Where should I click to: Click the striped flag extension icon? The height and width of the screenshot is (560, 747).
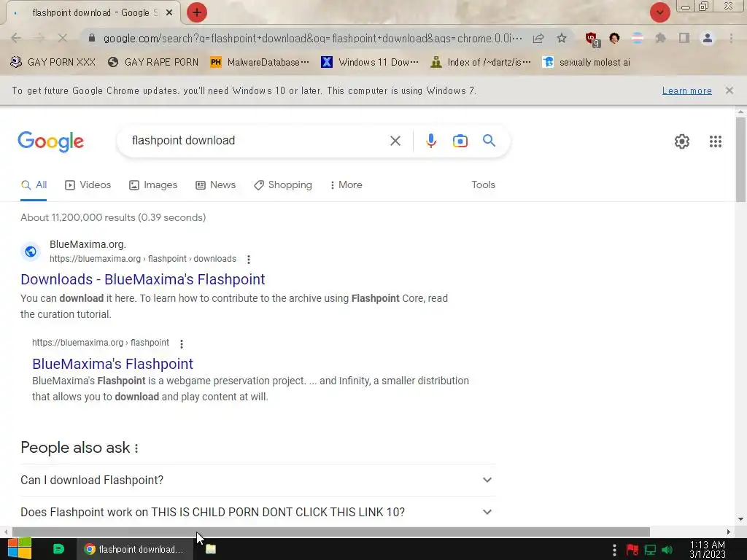coord(638,38)
